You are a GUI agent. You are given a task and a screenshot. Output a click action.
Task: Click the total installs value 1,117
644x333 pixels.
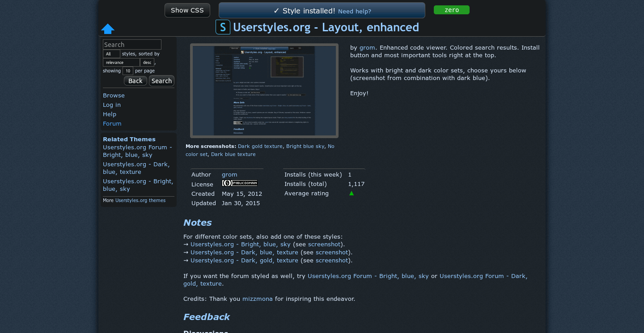click(356, 184)
